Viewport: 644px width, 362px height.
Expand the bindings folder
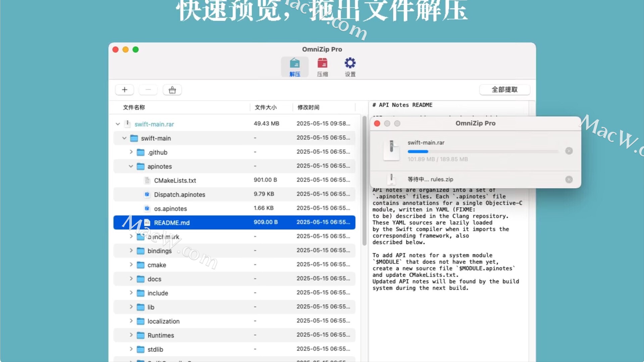click(x=131, y=251)
